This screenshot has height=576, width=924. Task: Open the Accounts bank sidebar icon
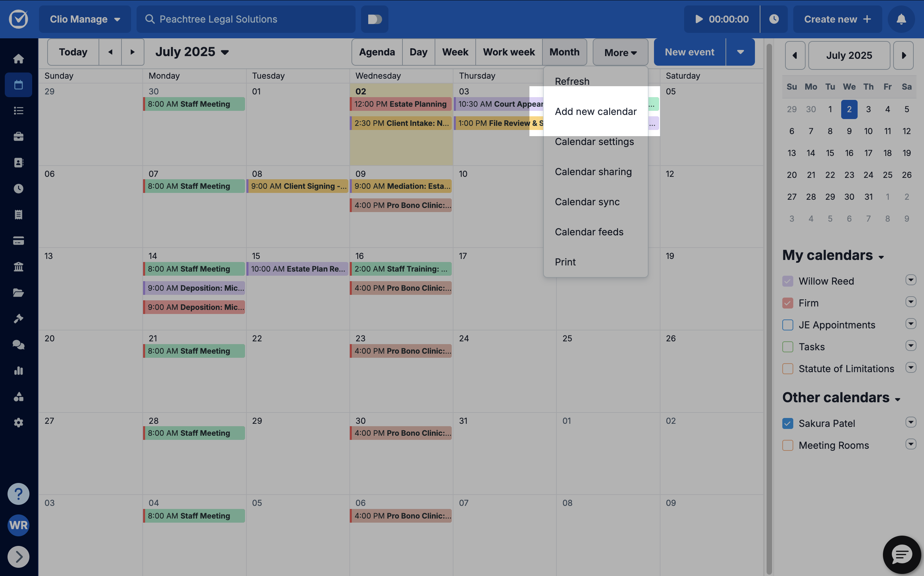pyautogui.click(x=18, y=267)
